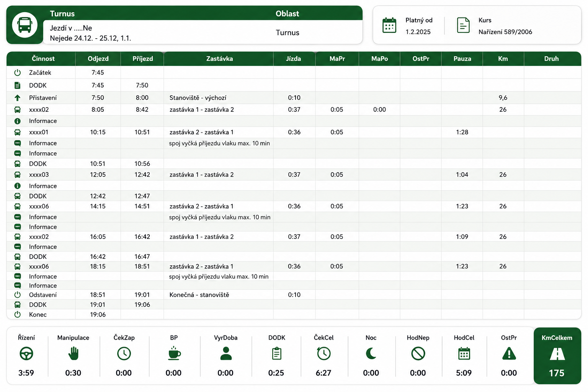Click the hand icon under Manipulace
Image resolution: width=588 pixels, height=392 pixels.
click(73, 353)
